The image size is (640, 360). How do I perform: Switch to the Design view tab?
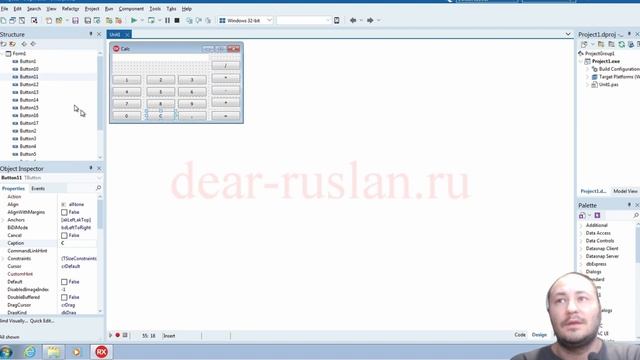539,335
